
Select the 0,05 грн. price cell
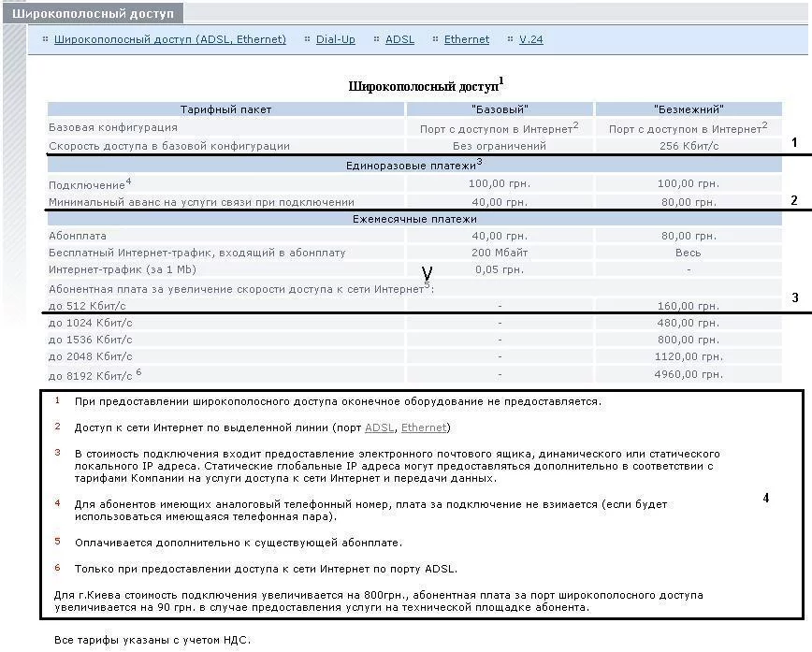click(500, 269)
